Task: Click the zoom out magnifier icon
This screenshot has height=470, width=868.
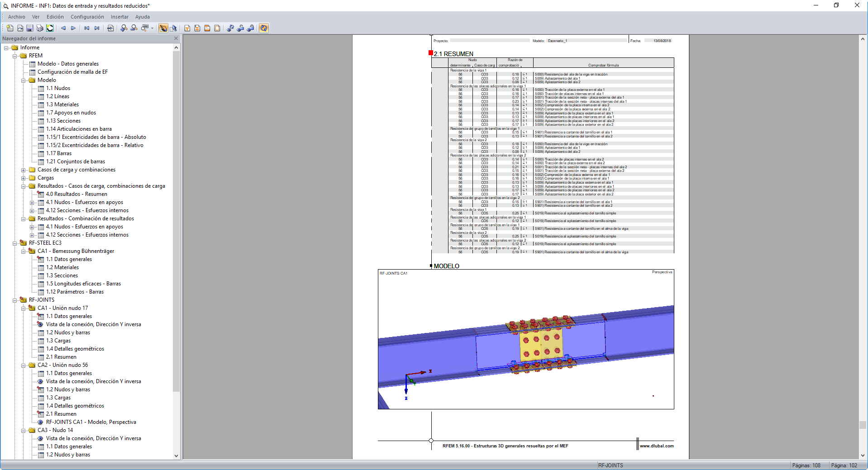Action: 134,28
